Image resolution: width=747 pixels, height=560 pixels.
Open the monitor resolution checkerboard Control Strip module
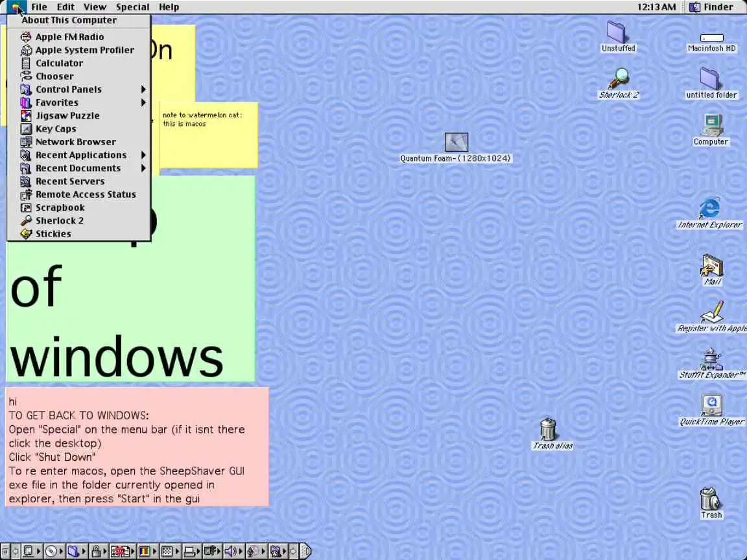coord(170,552)
